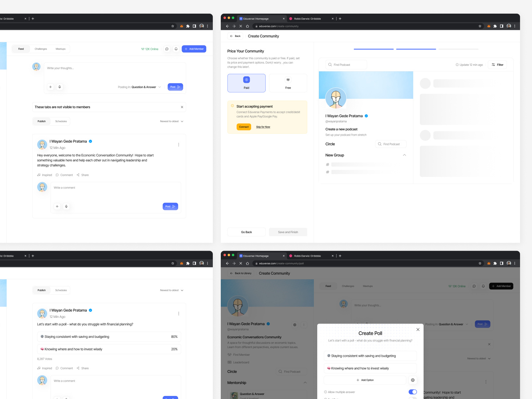This screenshot has width=532, height=399.
Task: Click the Skip for Now link
Action: tap(263, 127)
